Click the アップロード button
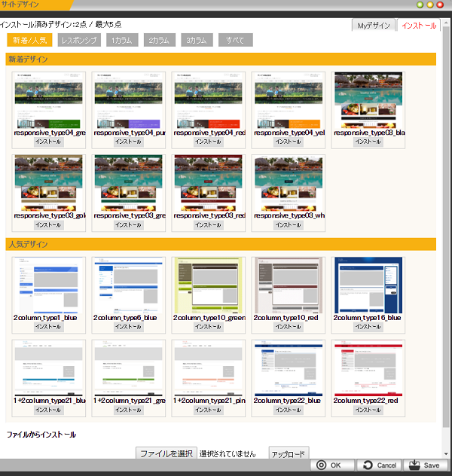 pos(289,453)
